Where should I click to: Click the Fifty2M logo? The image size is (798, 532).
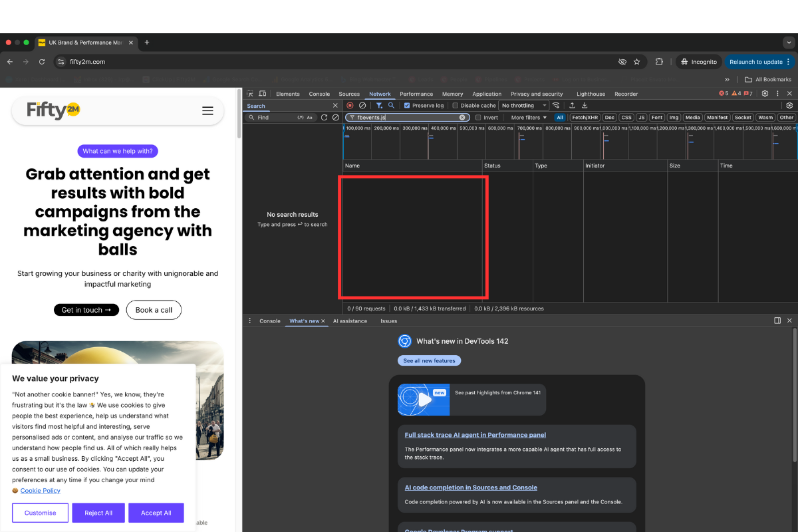(x=53, y=110)
